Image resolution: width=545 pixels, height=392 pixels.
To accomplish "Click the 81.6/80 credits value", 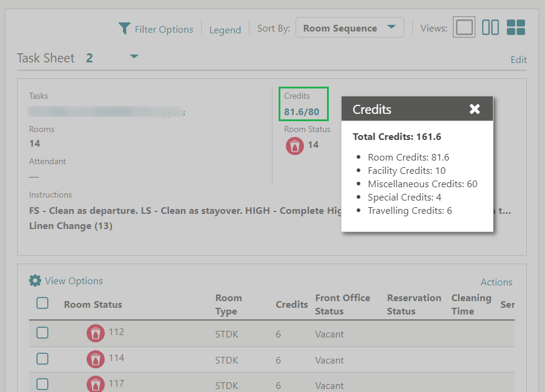I will point(302,111).
